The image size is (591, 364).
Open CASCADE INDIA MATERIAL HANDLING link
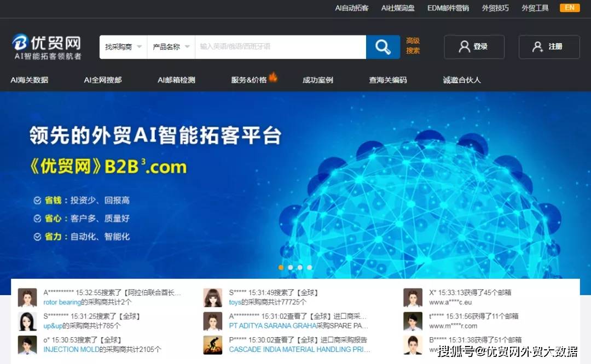[300, 350]
